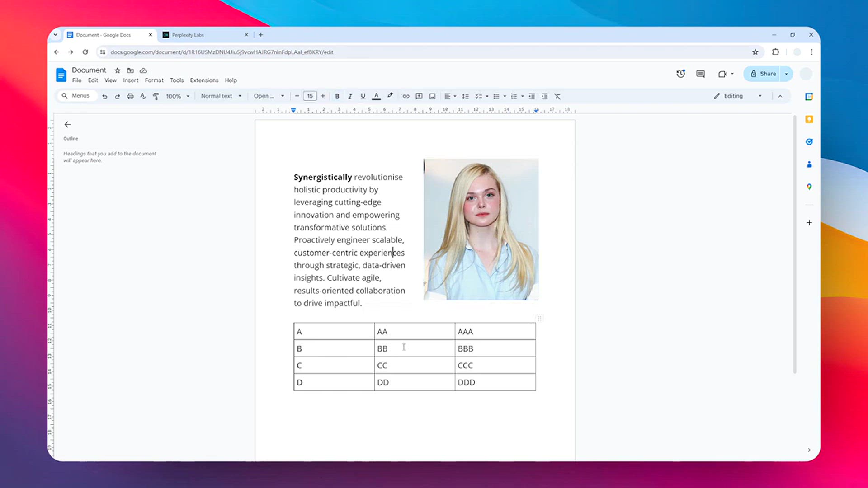
Task: Show all comments
Action: (x=700, y=74)
